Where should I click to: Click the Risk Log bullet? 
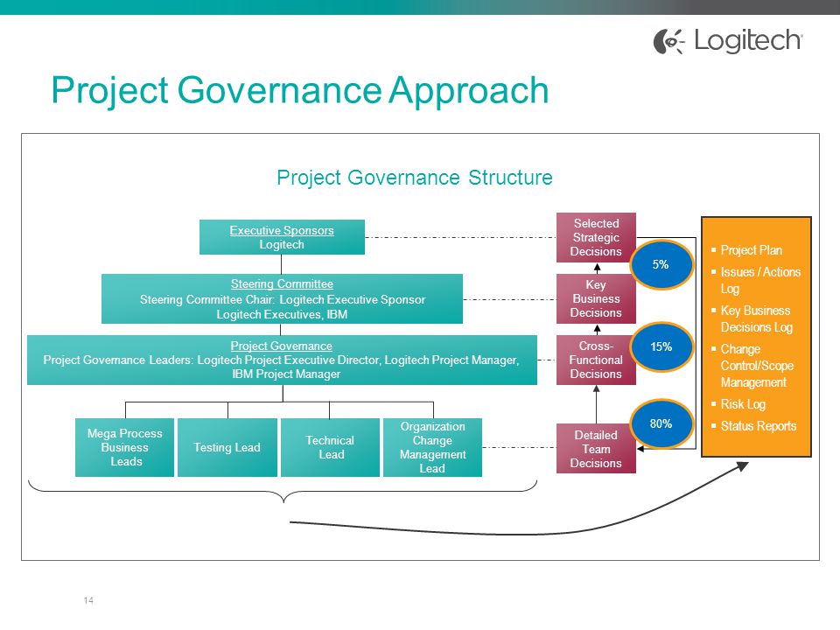click(743, 404)
